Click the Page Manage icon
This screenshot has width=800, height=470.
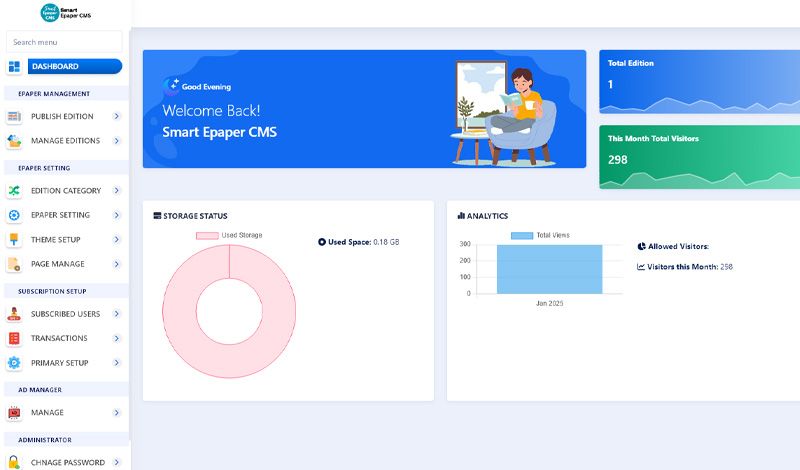click(x=14, y=264)
